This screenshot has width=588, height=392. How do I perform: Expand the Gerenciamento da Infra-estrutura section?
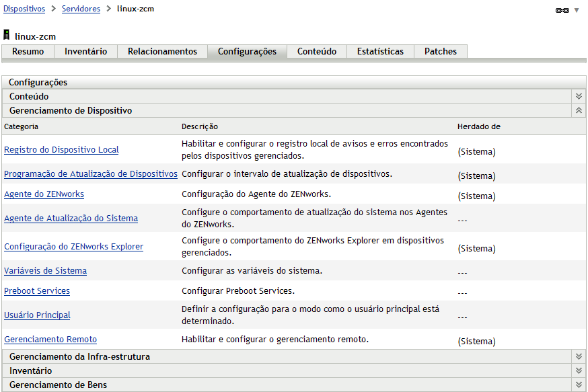point(579,356)
